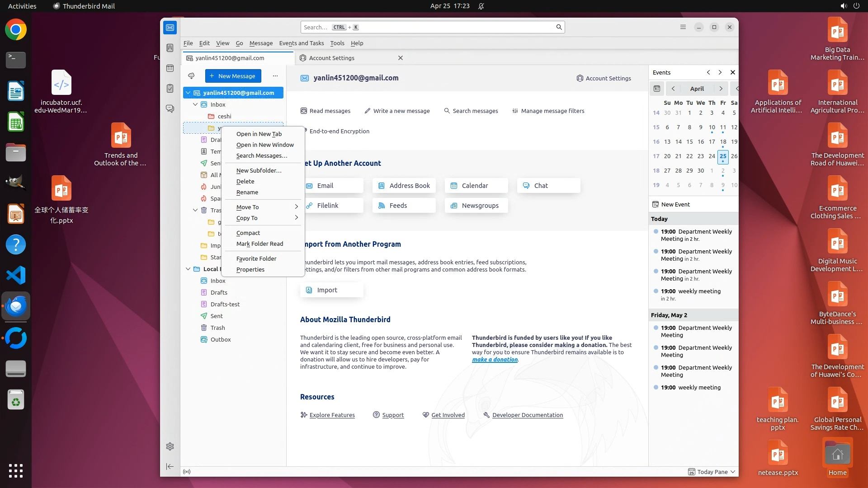The image size is (868, 488).
Task: Open the app menu hamburger icon
Action: click(x=683, y=27)
